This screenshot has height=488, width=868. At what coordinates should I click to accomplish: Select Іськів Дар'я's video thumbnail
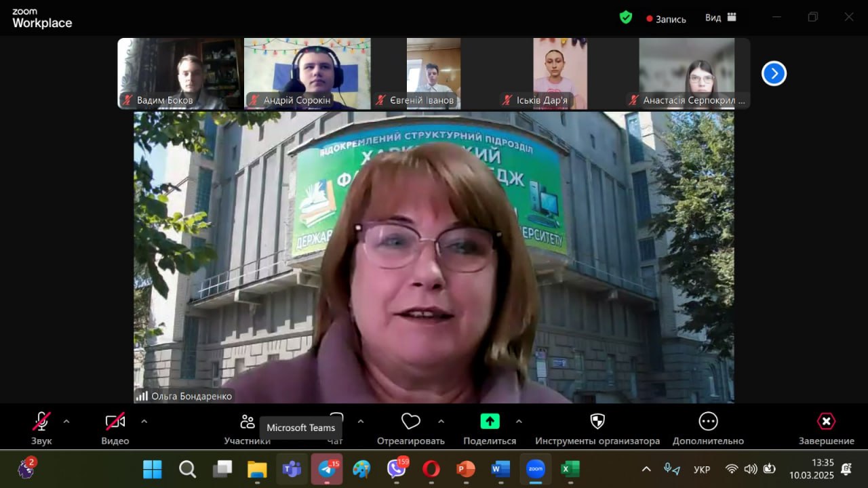pos(560,74)
